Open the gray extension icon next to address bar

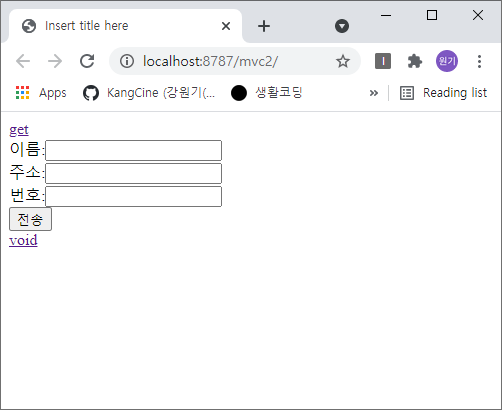pyautogui.click(x=383, y=61)
